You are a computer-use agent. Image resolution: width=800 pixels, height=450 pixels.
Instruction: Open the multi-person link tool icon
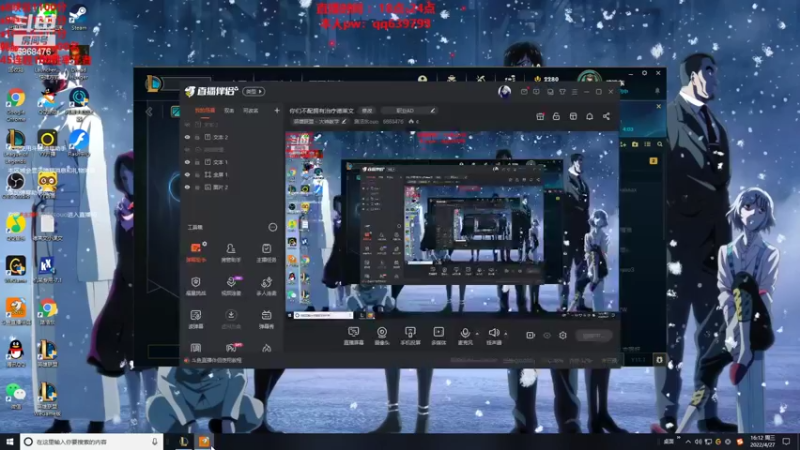pyautogui.click(x=266, y=282)
